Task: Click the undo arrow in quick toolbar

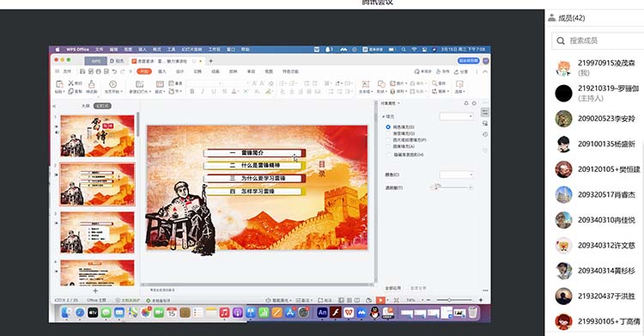Action: click(x=114, y=71)
